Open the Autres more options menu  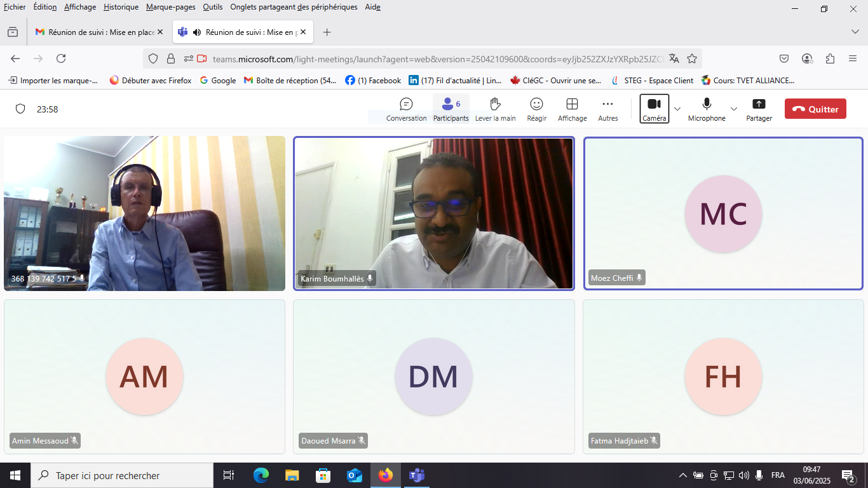pos(608,109)
